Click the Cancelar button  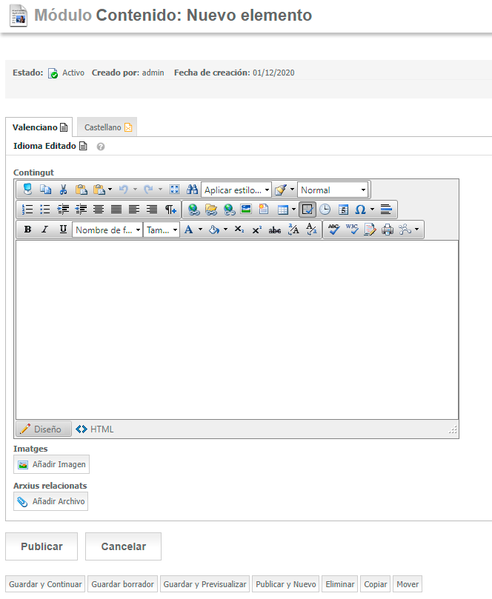coord(123,547)
